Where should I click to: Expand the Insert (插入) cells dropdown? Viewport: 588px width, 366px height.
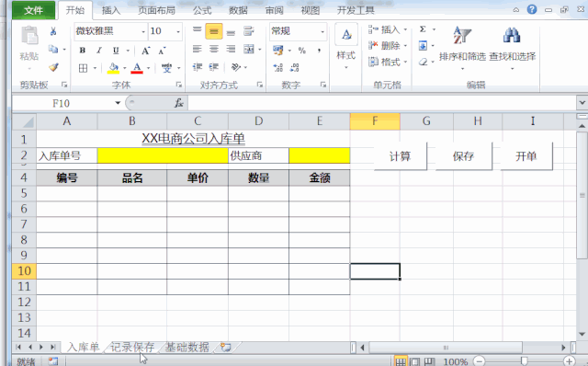pos(405,29)
